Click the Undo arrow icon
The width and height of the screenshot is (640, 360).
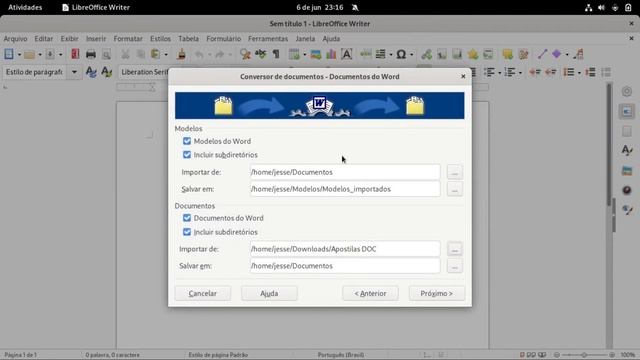(x=199, y=54)
